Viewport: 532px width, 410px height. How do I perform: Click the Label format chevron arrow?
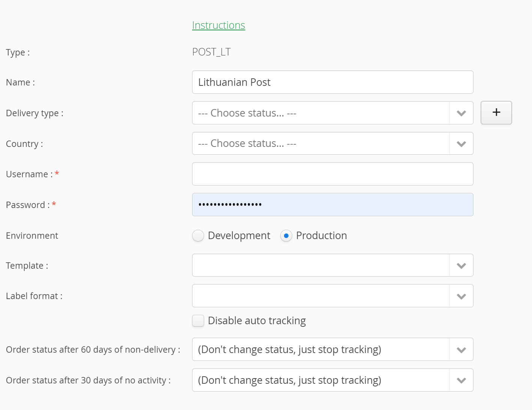(461, 296)
